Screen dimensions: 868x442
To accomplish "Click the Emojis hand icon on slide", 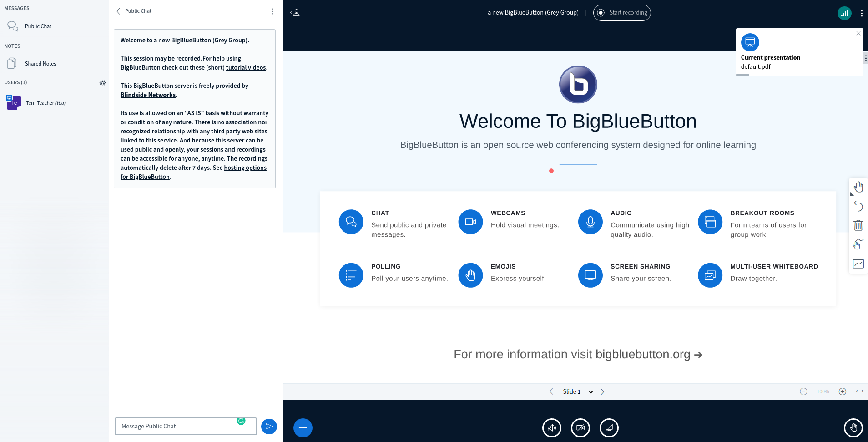I will tap(470, 275).
